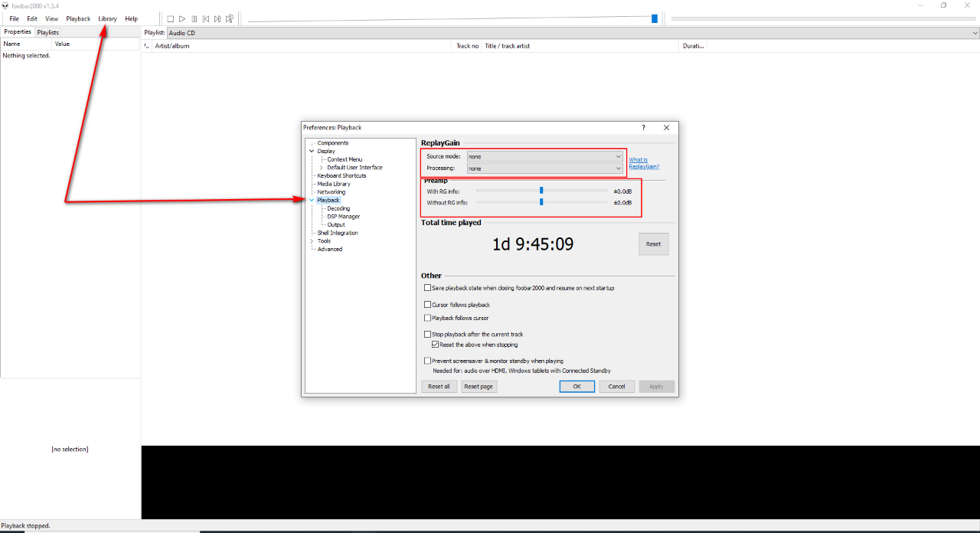
Task: Click the Stop playback toolbar icon
Action: click(x=171, y=19)
